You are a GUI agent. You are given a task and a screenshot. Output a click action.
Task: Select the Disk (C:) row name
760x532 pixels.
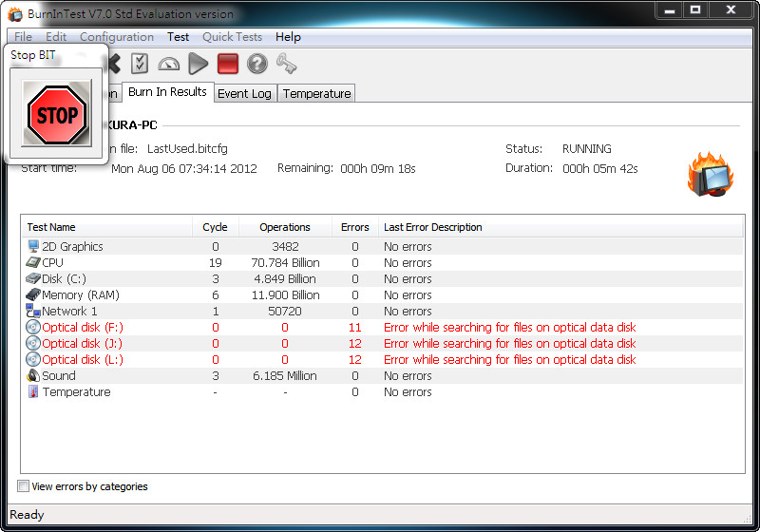(x=64, y=278)
